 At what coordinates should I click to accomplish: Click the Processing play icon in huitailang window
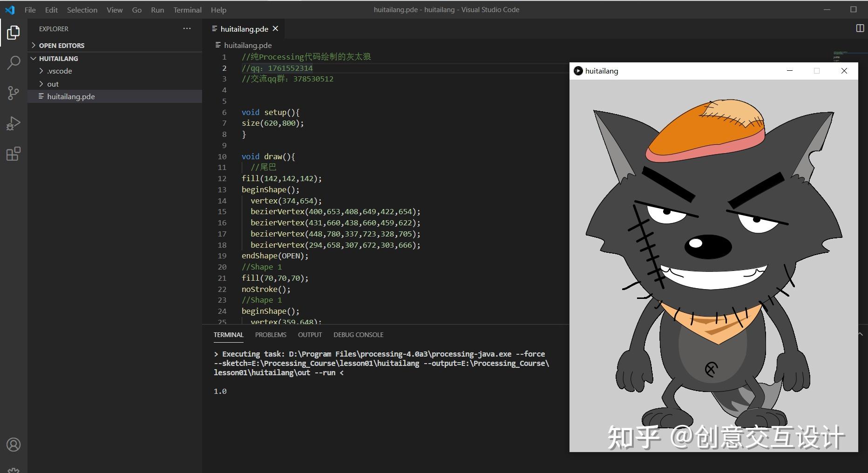point(578,71)
